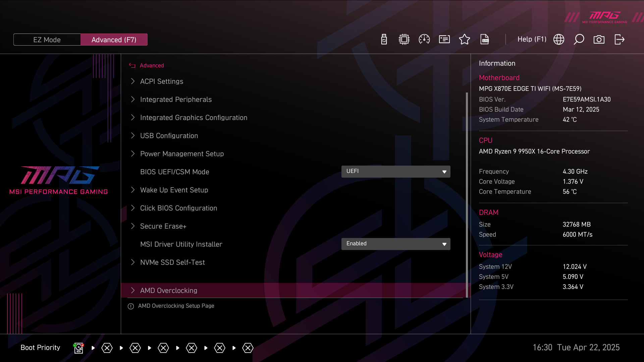Image resolution: width=644 pixels, height=362 pixels.
Task: Click the Boot Priority label
Action: coord(40,348)
